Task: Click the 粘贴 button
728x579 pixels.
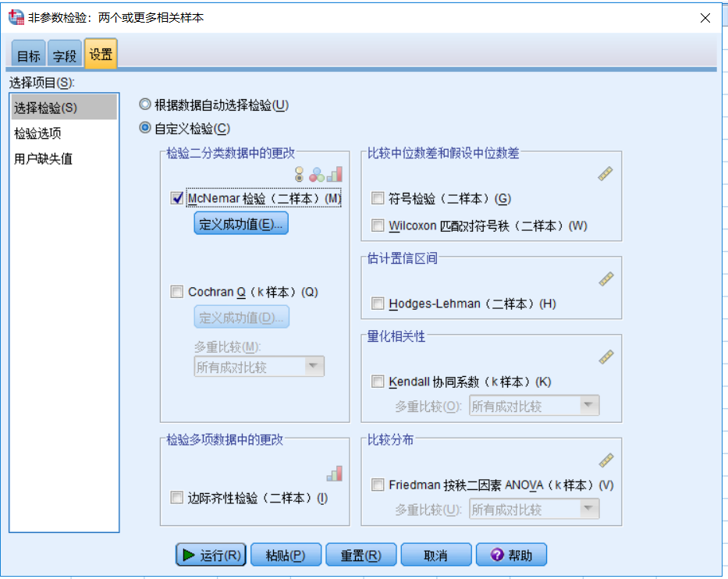Action: (x=286, y=554)
